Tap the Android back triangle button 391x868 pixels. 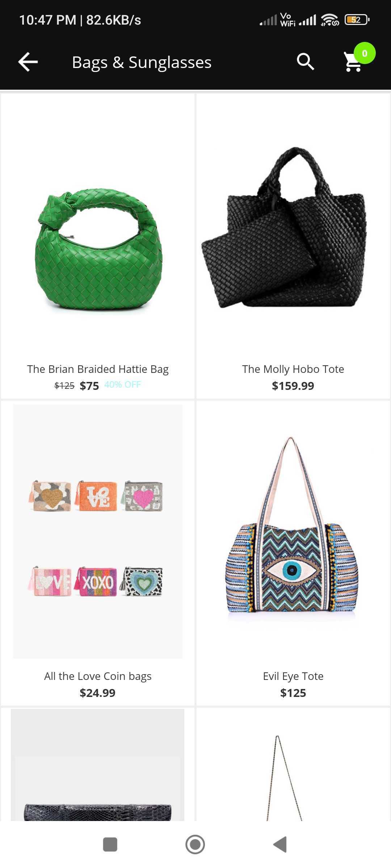[280, 844]
